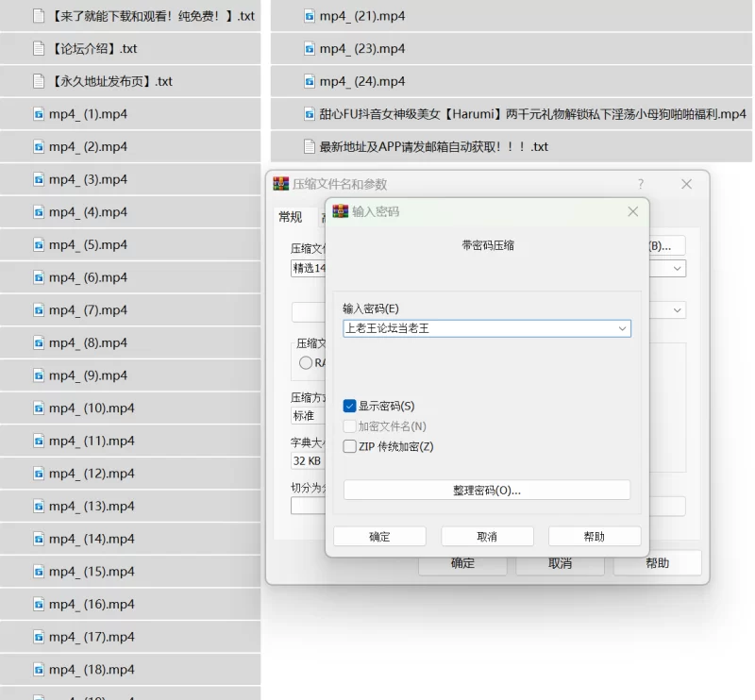Click the 【论坛介绍】.txt document icon
This screenshot has width=755, height=700.
[x=39, y=49]
